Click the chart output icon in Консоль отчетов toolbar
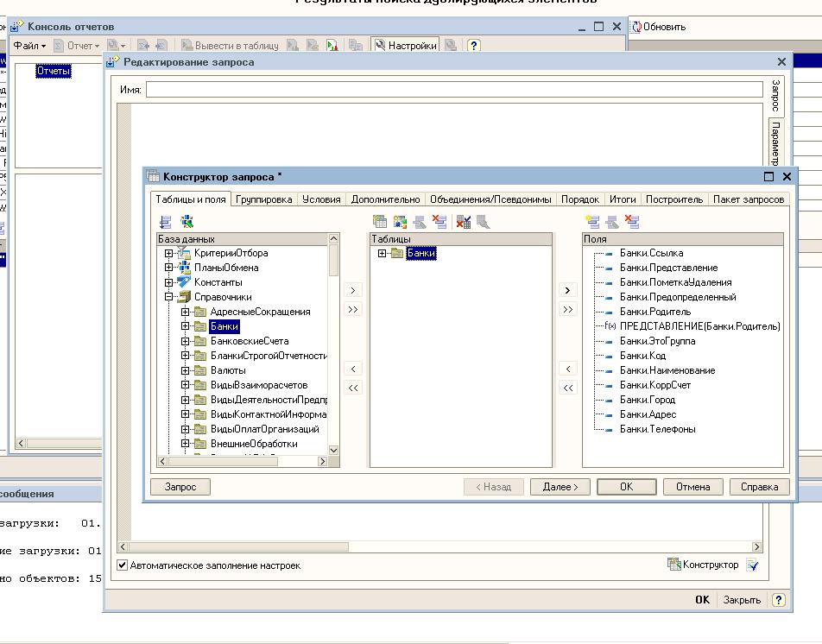This screenshot has width=822, height=644. (x=332, y=46)
